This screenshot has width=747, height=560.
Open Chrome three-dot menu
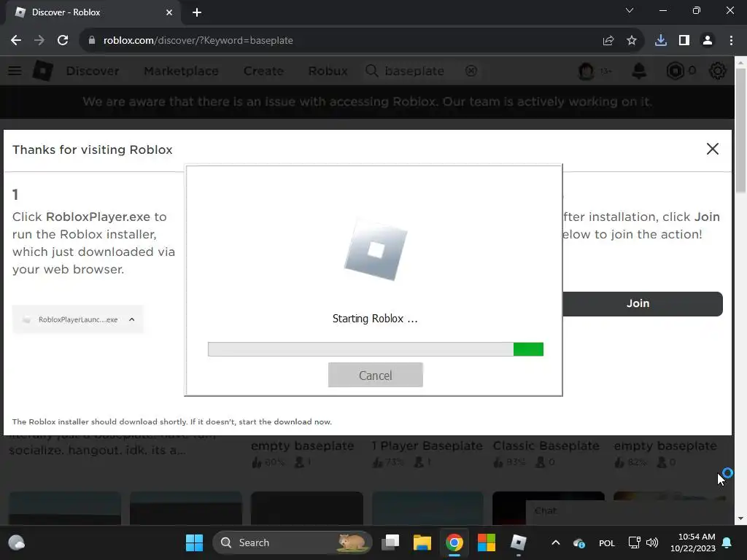click(x=731, y=41)
